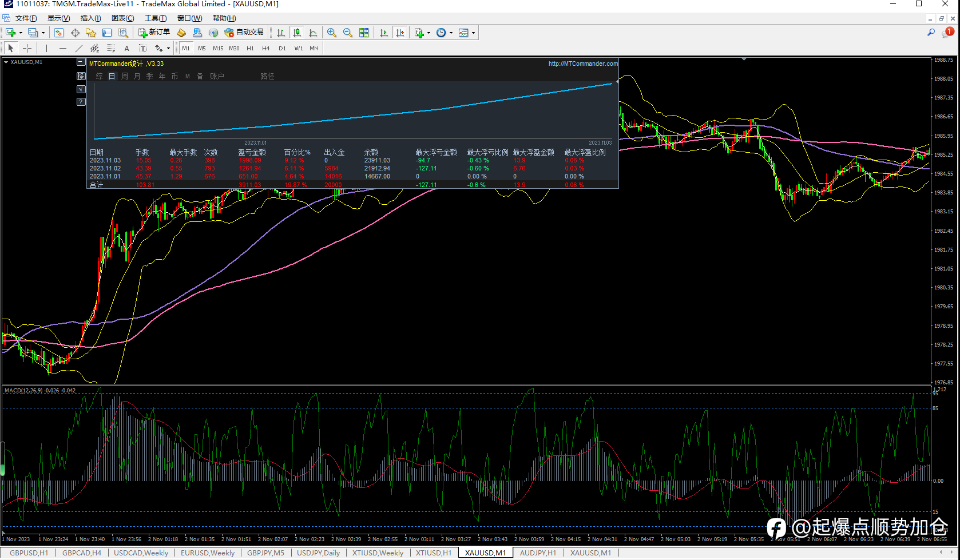Toggle chart shift icon
The width and height of the screenshot is (960, 560).
click(x=400, y=33)
